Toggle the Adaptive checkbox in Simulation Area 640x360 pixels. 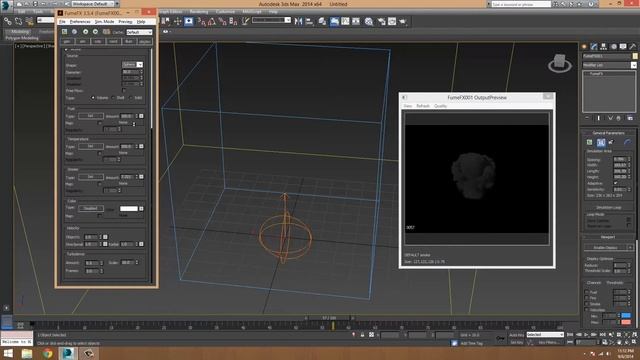pyautogui.click(x=616, y=183)
